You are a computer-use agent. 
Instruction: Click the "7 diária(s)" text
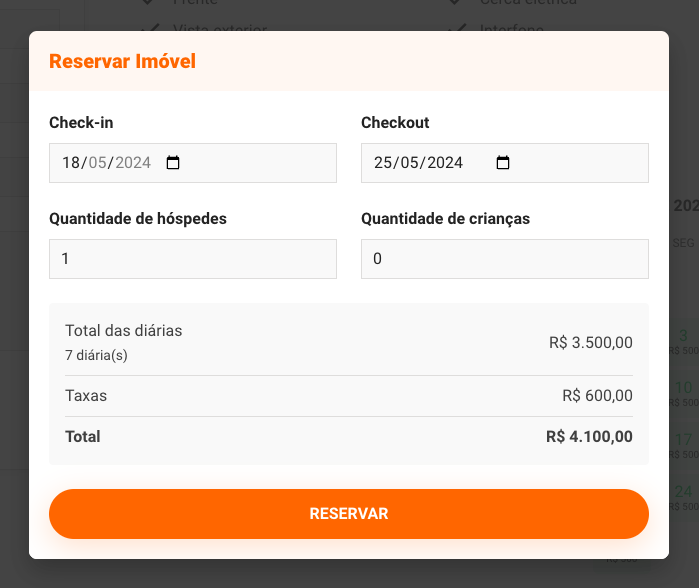[96, 355]
